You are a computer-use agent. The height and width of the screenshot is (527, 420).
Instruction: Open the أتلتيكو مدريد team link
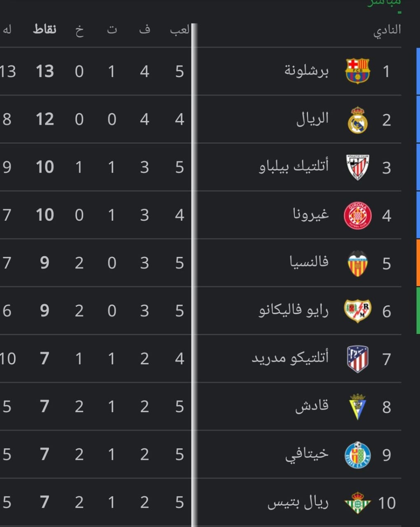(290, 358)
